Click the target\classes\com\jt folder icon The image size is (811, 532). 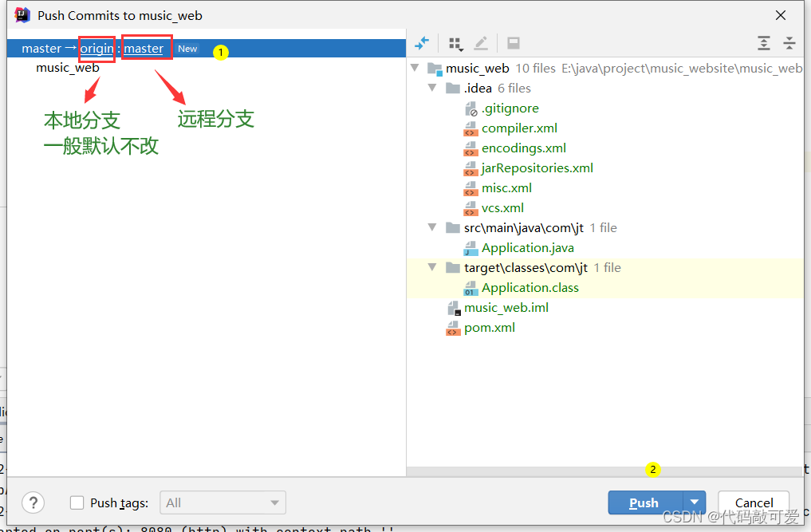pos(453,267)
